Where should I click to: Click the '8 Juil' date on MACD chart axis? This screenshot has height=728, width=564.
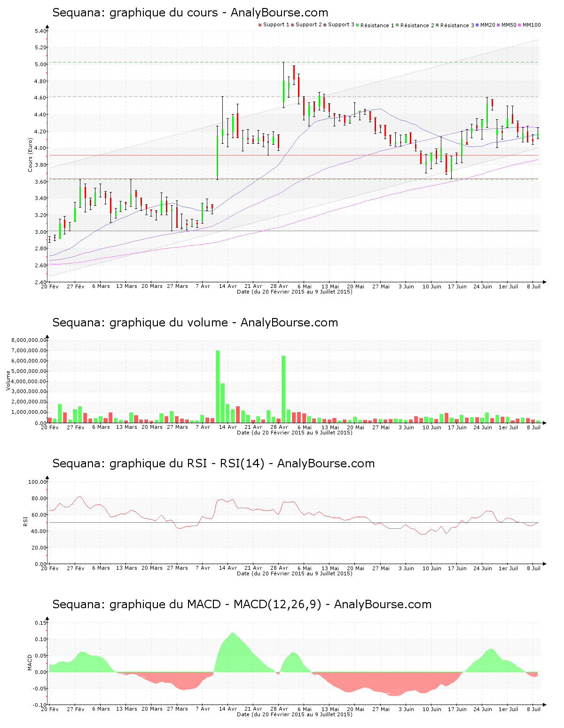(533, 709)
